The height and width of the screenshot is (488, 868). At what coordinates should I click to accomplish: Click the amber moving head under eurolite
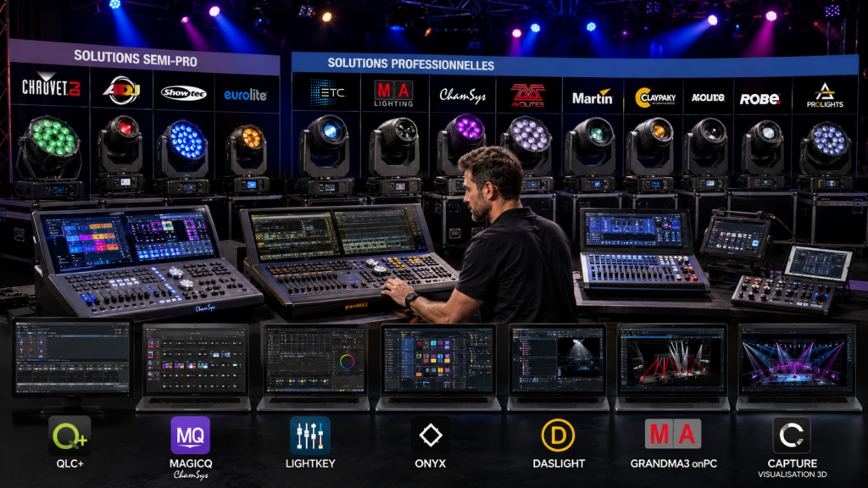coord(248,159)
